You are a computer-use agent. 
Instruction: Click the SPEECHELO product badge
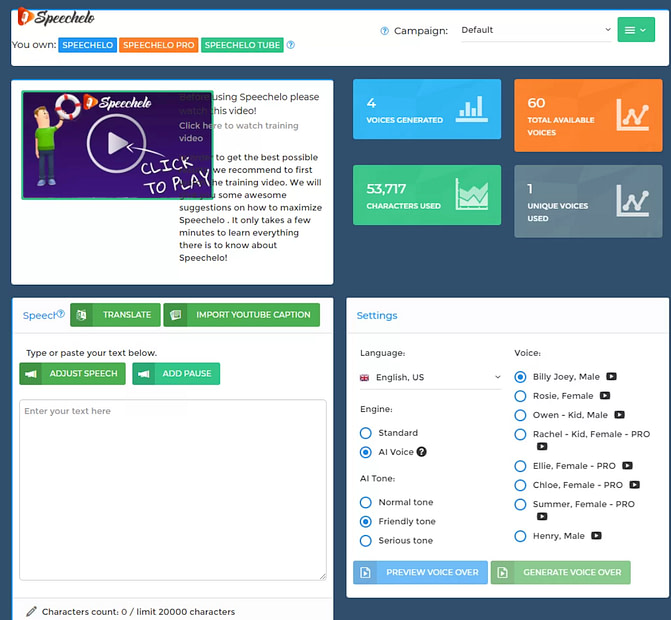click(87, 45)
